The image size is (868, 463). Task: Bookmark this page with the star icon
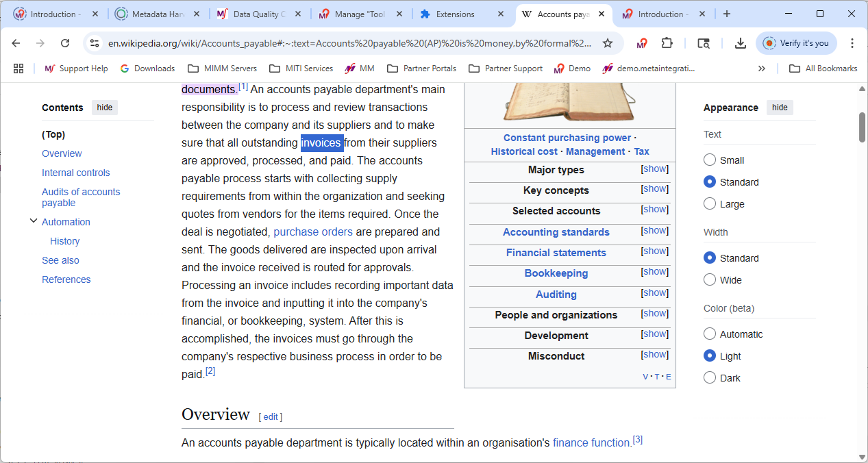(607, 43)
